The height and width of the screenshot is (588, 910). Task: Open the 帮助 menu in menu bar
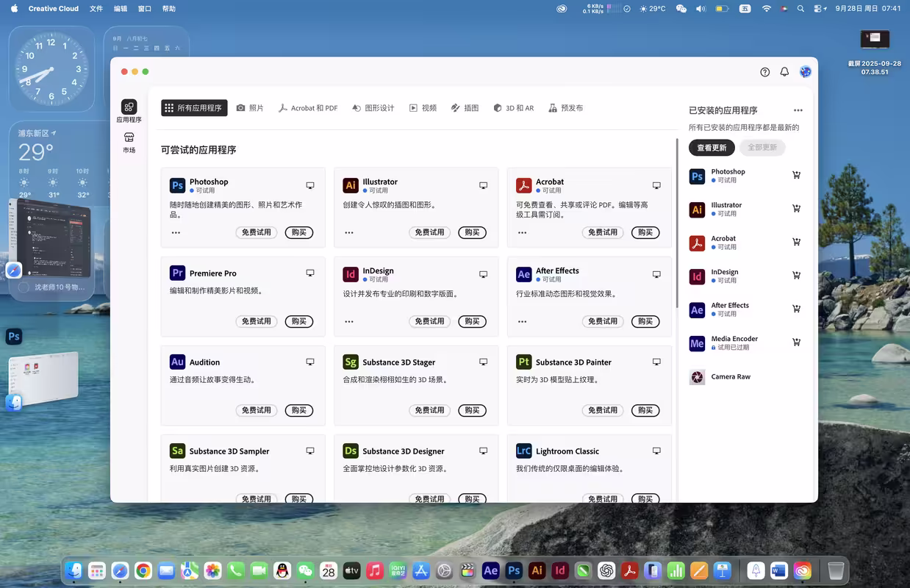pos(169,9)
